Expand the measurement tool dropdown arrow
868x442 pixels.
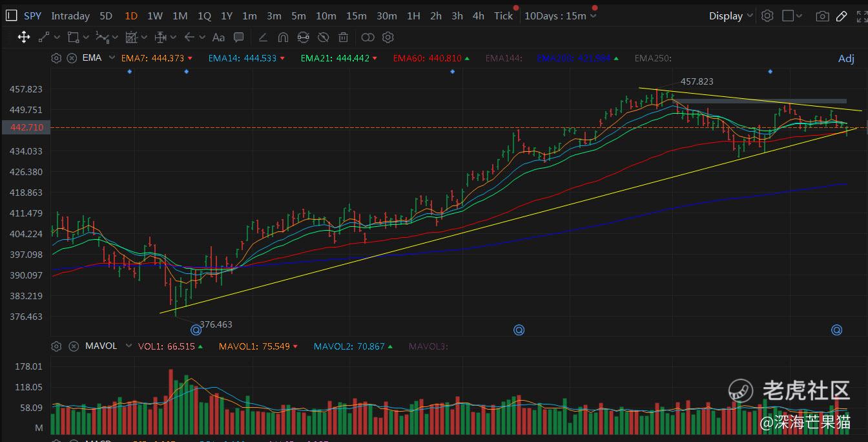tap(174, 37)
